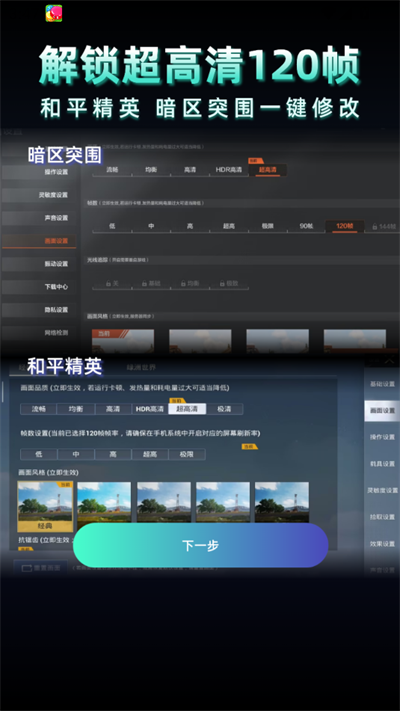Select 均衡 quality in 和平精英 panel
400x711 pixels.
[x=76, y=409]
